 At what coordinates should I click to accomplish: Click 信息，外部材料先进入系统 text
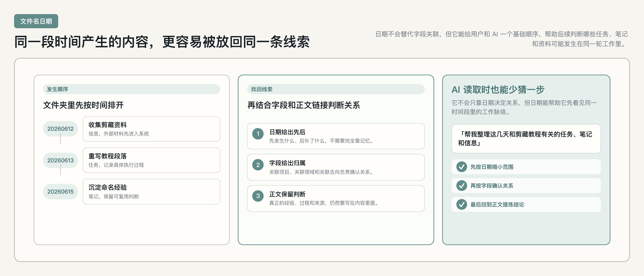pos(119,134)
